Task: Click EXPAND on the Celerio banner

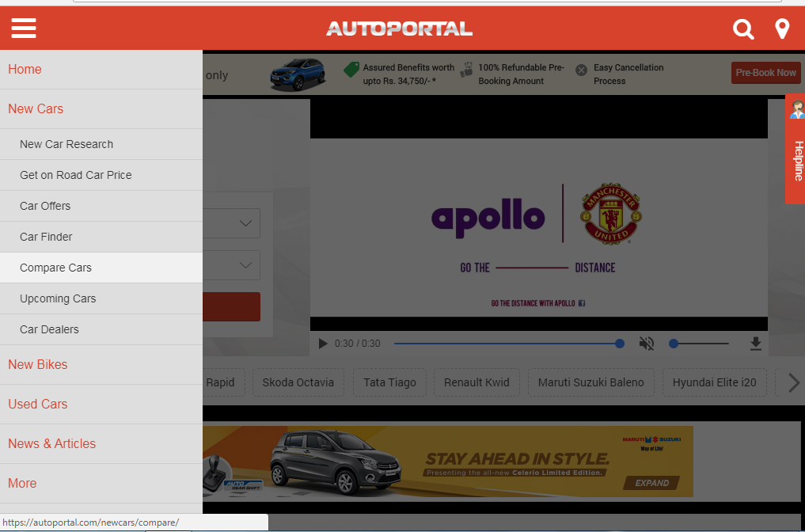Action: click(x=651, y=483)
